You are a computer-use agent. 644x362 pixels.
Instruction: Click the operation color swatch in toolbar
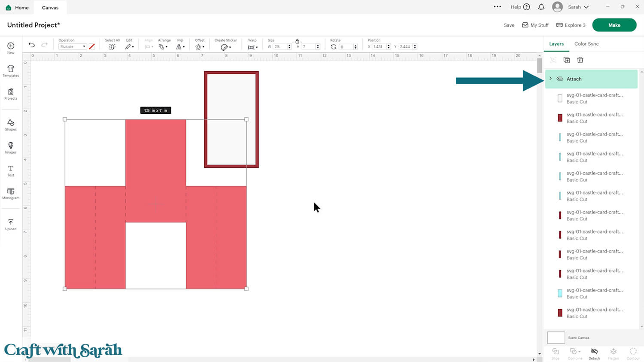[x=91, y=46]
